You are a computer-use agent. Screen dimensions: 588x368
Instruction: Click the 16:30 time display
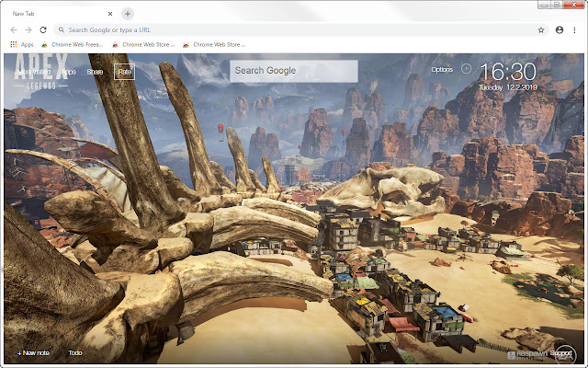click(508, 72)
